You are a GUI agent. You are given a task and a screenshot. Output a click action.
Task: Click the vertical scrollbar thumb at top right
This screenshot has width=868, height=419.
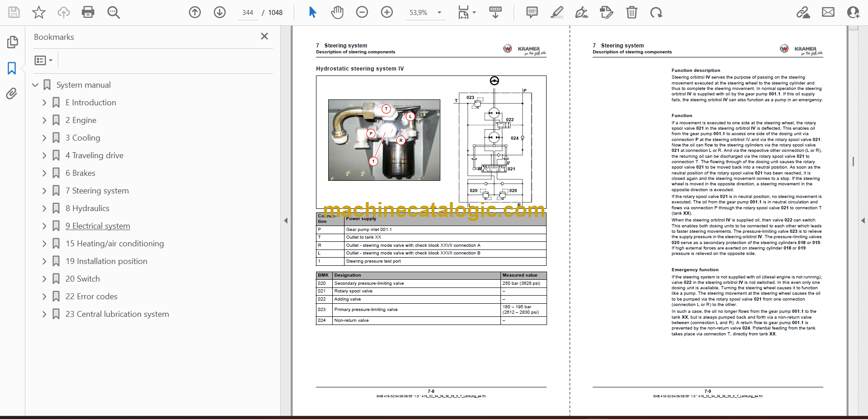[853, 28]
